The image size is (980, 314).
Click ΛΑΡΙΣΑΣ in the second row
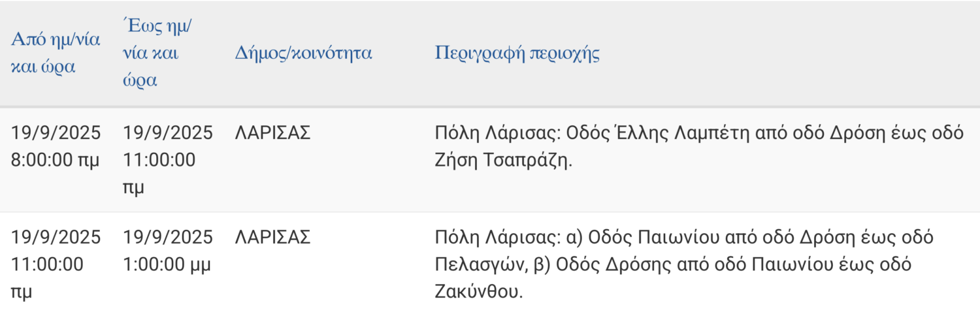coord(272,238)
